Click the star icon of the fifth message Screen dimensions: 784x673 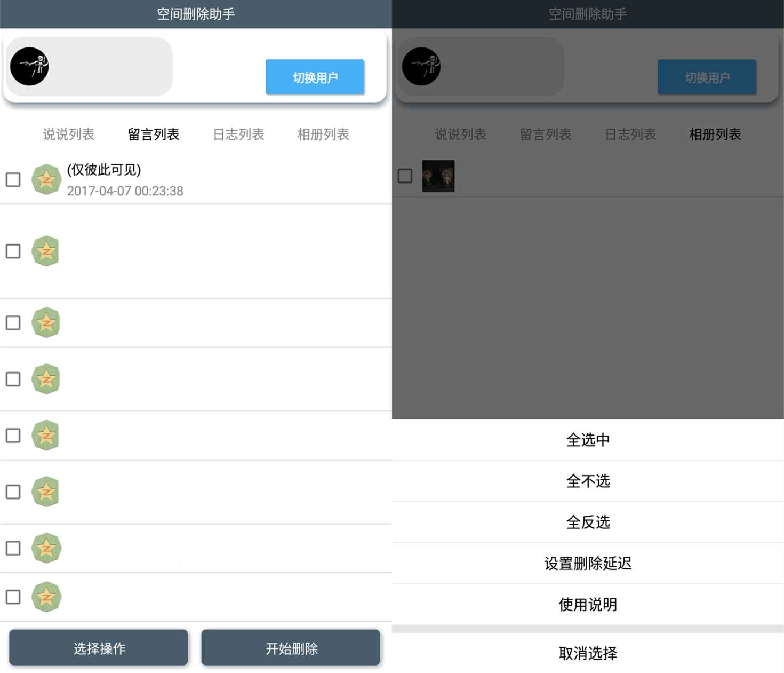coord(46,436)
